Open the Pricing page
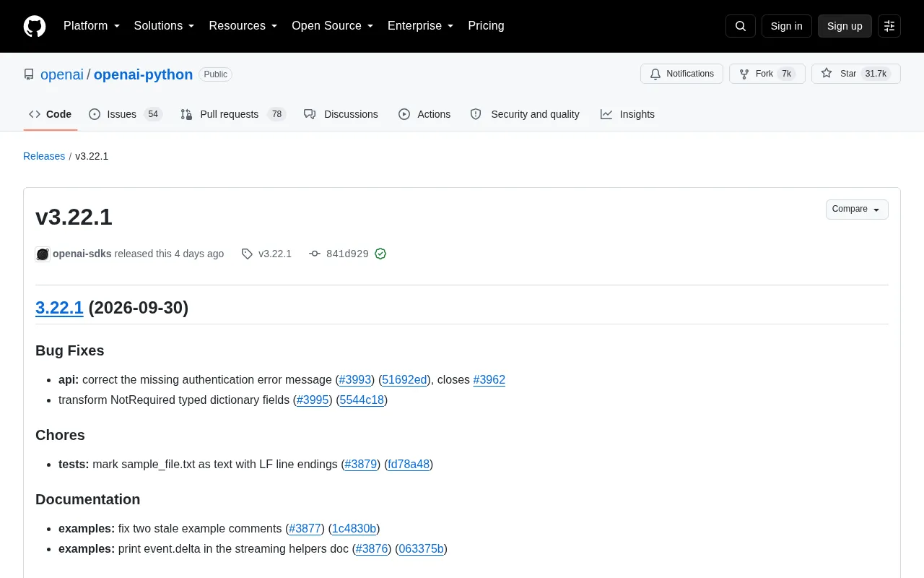The image size is (924, 578). (486, 26)
